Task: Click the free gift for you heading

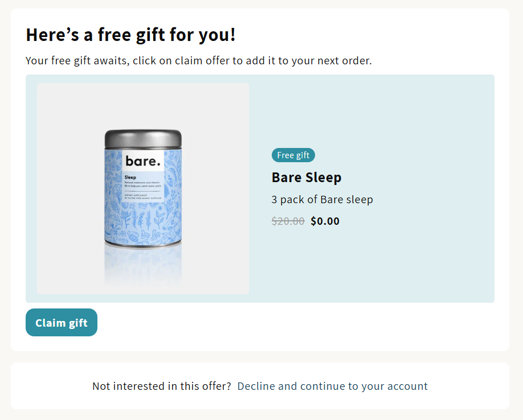Action: click(x=131, y=35)
